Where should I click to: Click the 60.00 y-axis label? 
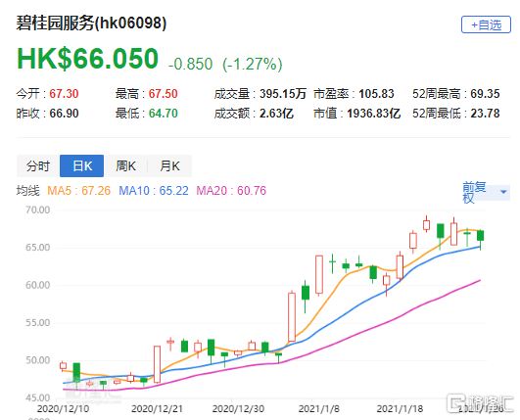38,285
